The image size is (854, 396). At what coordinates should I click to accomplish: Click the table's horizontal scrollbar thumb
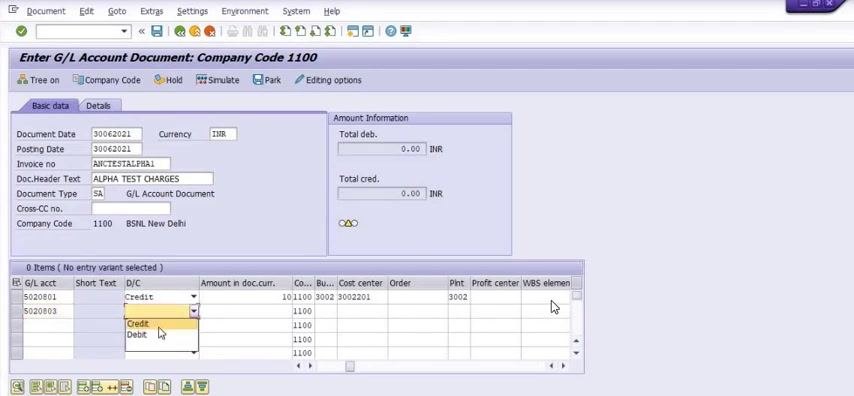tap(350, 366)
